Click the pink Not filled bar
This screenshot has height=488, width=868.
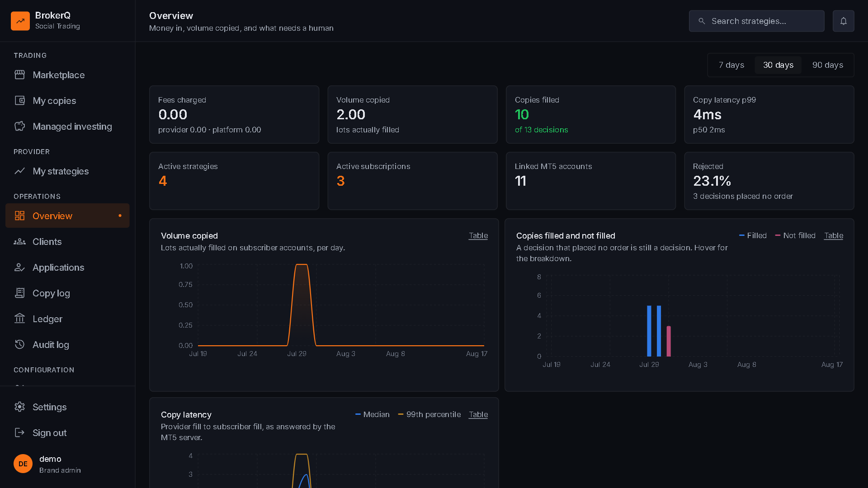coord(669,341)
